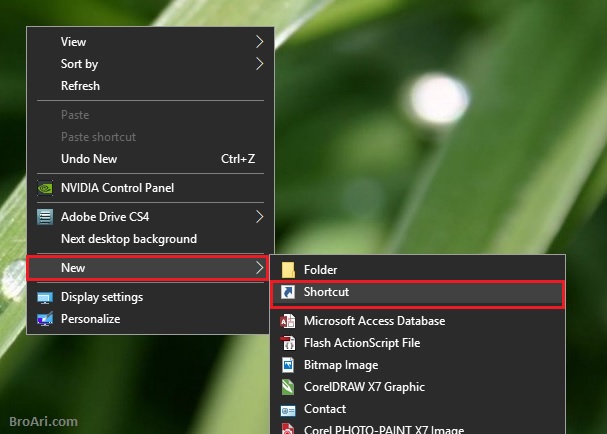Click the Bitmap Image icon
The width and height of the screenshot is (607, 434).
pos(288,365)
